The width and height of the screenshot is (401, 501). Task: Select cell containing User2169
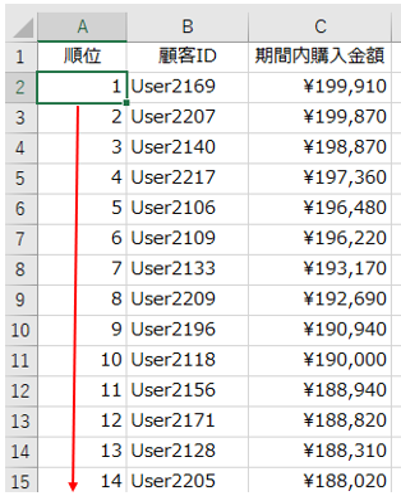pos(188,87)
